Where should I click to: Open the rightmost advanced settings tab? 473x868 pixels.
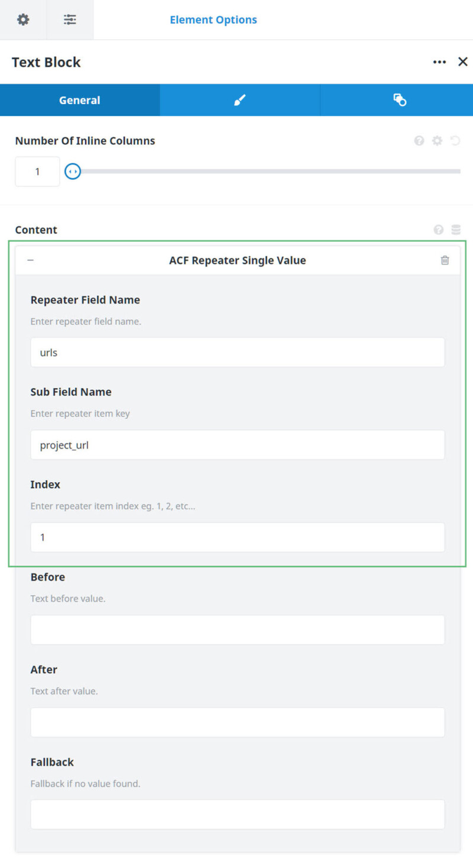pos(400,99)
